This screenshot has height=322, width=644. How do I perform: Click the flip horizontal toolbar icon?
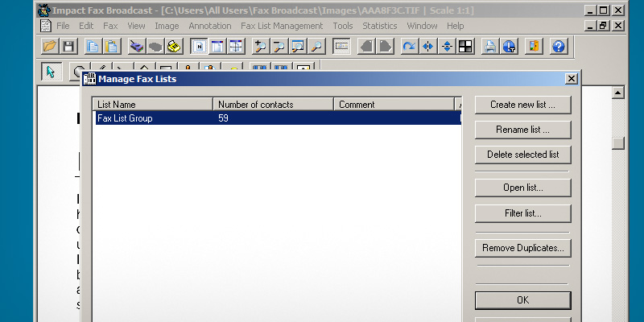[x=427, y=47]
